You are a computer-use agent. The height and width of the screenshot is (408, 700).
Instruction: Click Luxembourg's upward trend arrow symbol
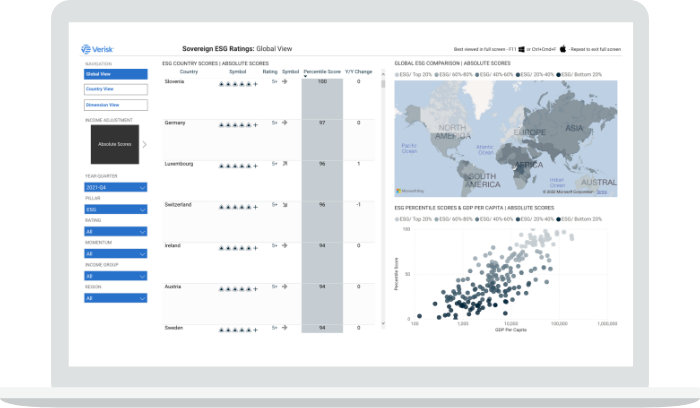point(284,163)
